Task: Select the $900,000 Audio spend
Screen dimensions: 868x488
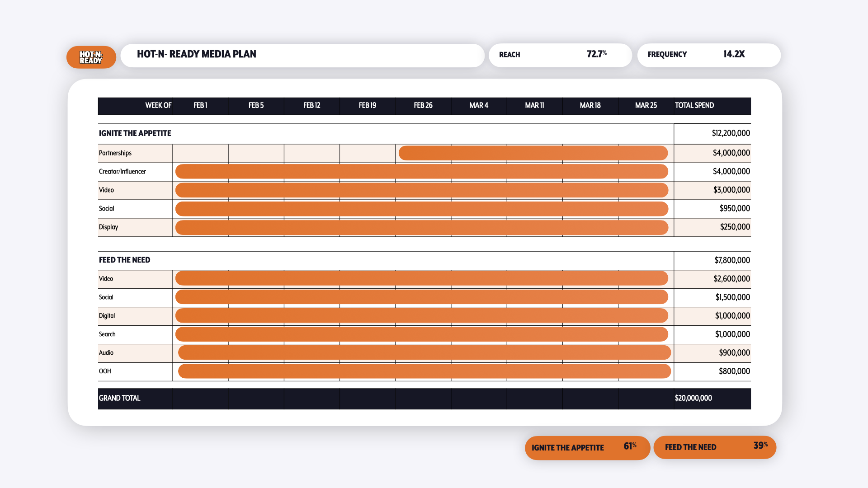Action: (734, 353)
